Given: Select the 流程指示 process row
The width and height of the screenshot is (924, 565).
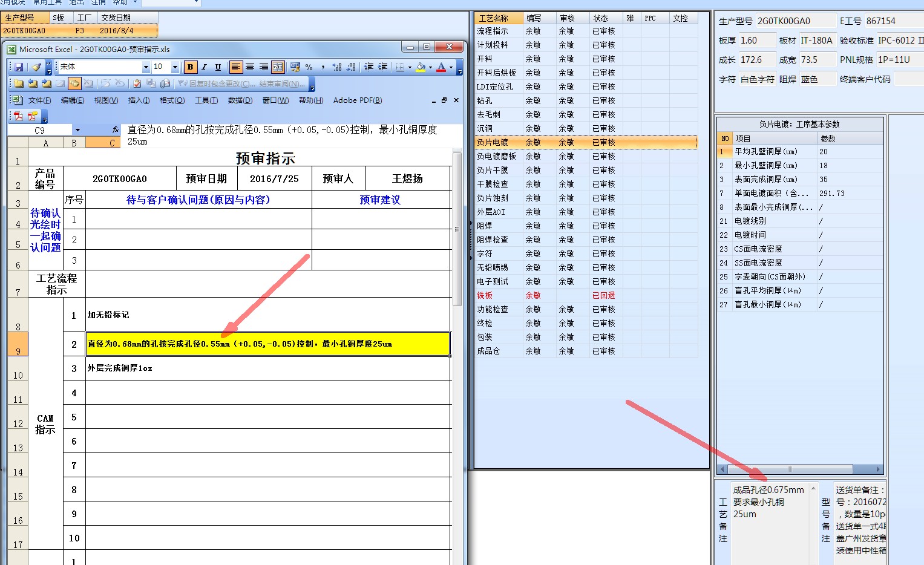Looking at the screenshot, I should pyautogui.click(x=586, y=31).
